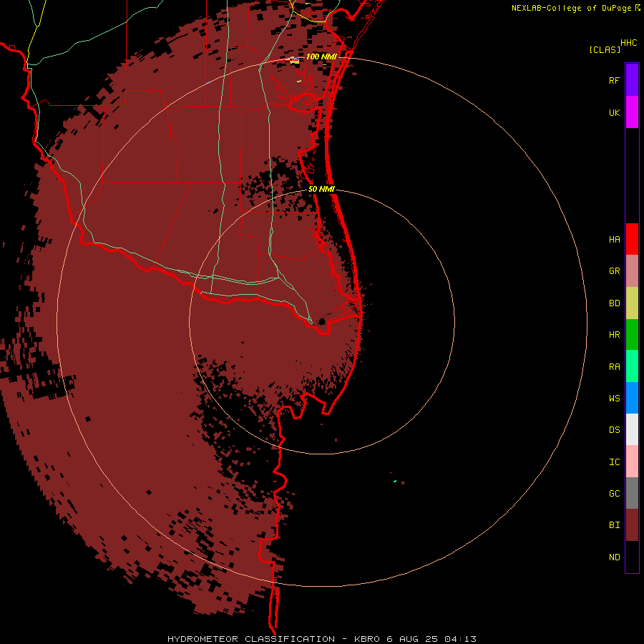Click the [CLAS] legend header
Image resolution: width=644 pixels, height=644 pixels.
coord(605,49)
